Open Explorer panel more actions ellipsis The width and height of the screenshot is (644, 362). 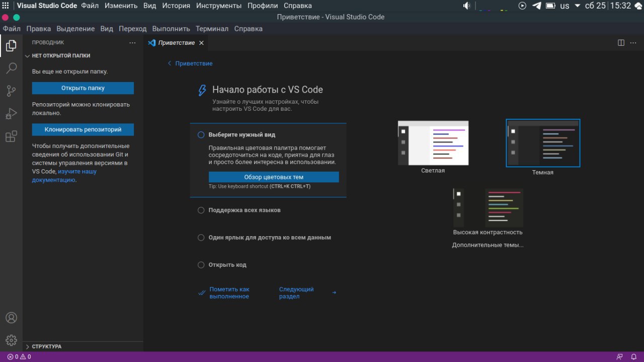pos(132,43)
